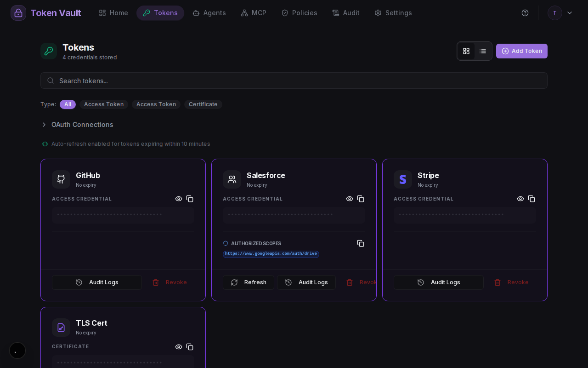Filter tokens by Certificate type
This screenshot has height=368, width=588.
pyautogui.click(x=203, y=104)
